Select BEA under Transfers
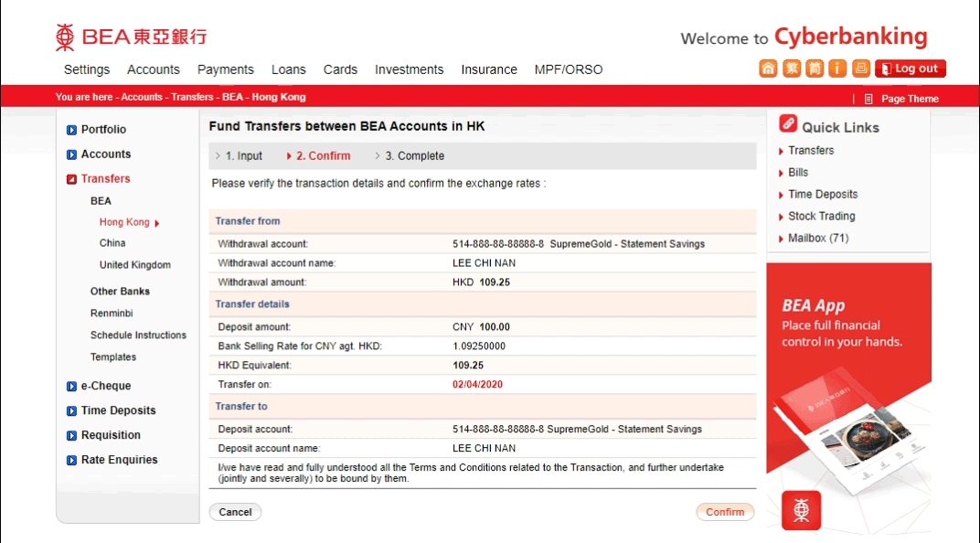980x543 pixels. coord(101,200)
